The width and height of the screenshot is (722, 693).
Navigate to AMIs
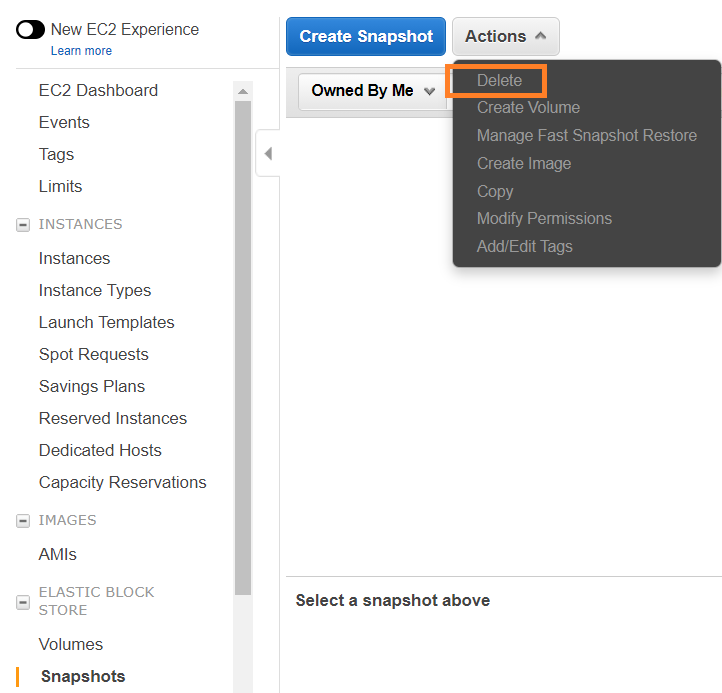point(57,554)
